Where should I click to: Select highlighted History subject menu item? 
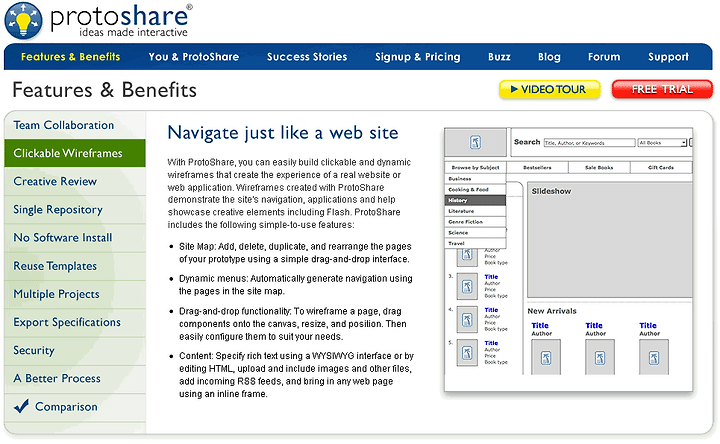[475, 200]
